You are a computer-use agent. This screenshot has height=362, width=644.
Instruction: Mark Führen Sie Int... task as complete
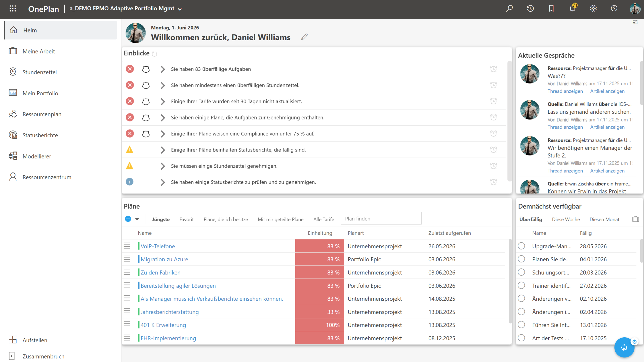pos(521,325)
